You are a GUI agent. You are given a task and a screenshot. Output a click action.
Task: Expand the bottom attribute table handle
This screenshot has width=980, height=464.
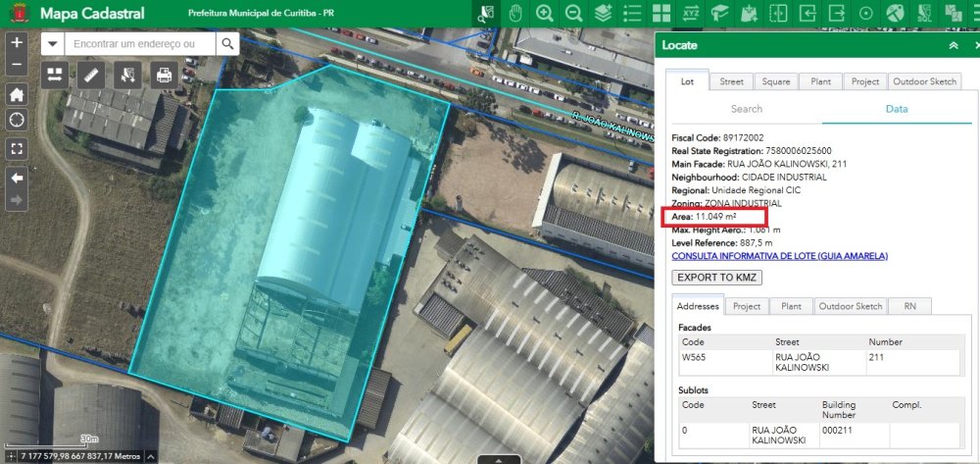click(x=499, y=460)
